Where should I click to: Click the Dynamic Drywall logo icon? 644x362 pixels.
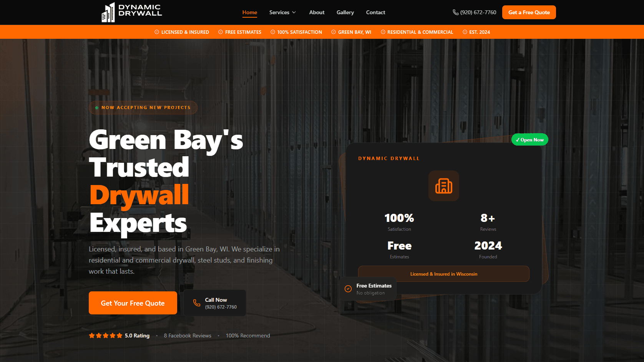108,12
